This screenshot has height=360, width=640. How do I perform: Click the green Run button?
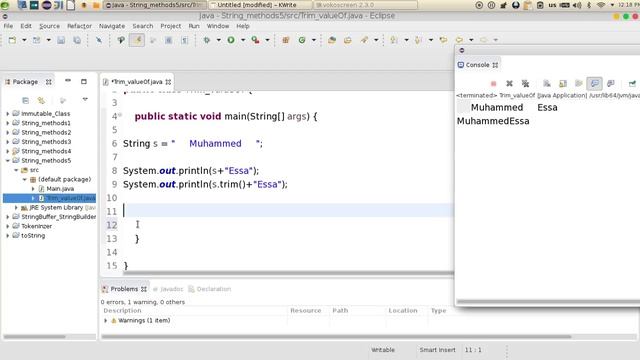(231, 40)
